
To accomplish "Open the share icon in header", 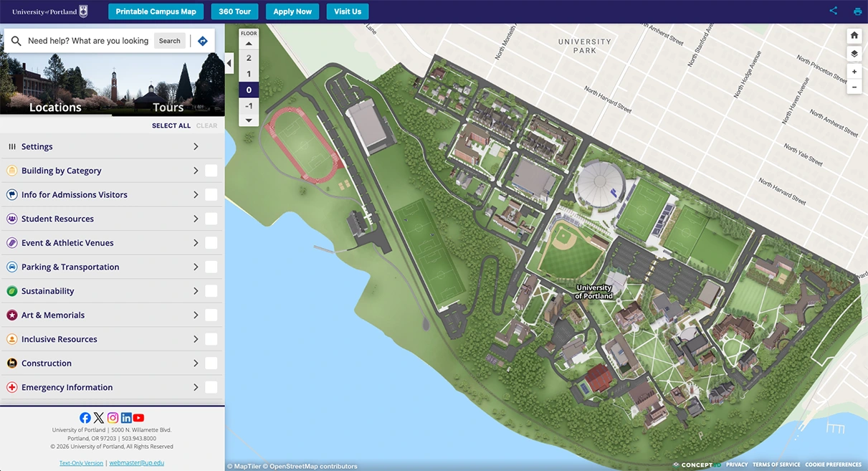I will (x=834, y=11).
